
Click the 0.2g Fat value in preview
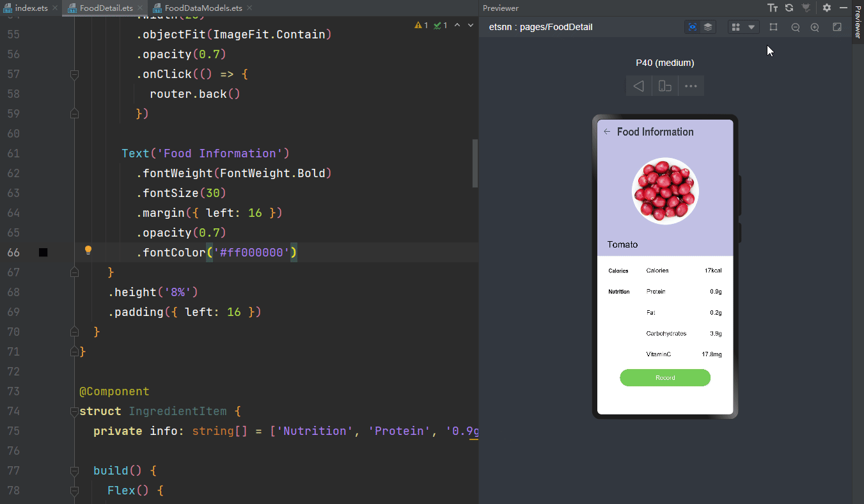click(716, 313)
